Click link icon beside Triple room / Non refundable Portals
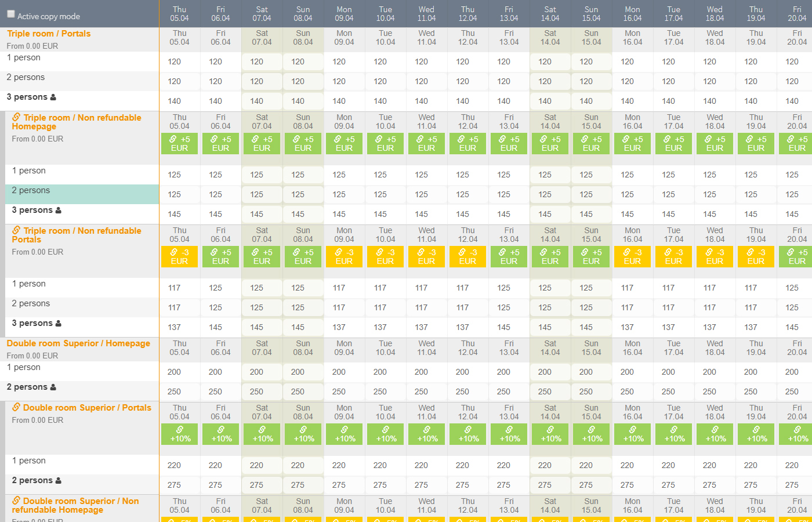Viewport: 812px width, 522px height. (x=16, y=230)
